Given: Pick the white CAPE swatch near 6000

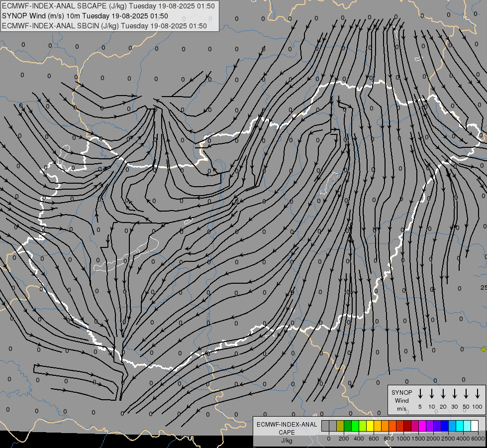Looking at the screenshot, I should click(475, 426).
